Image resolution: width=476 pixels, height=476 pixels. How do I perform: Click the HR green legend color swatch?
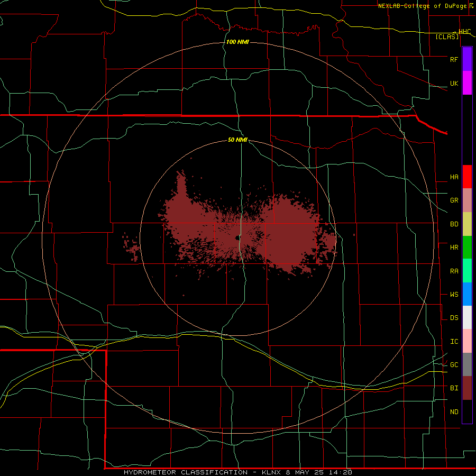click(467, 248)
